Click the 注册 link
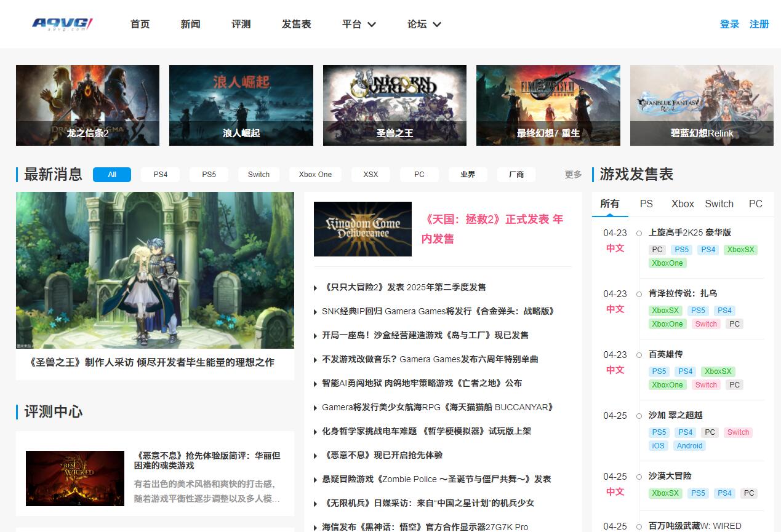 [x=759, y=24]
